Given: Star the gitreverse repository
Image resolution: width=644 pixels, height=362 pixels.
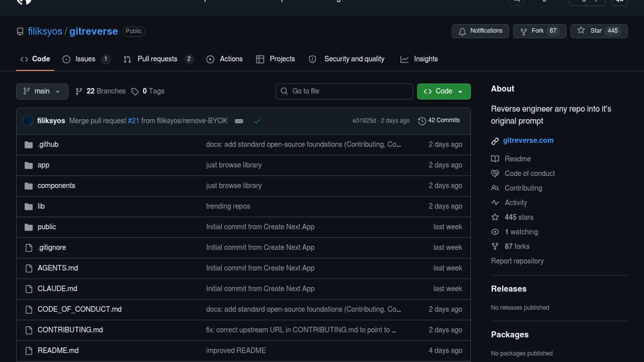Looking at the screenshot, I should pyautogui.click(x=599, y=31).
